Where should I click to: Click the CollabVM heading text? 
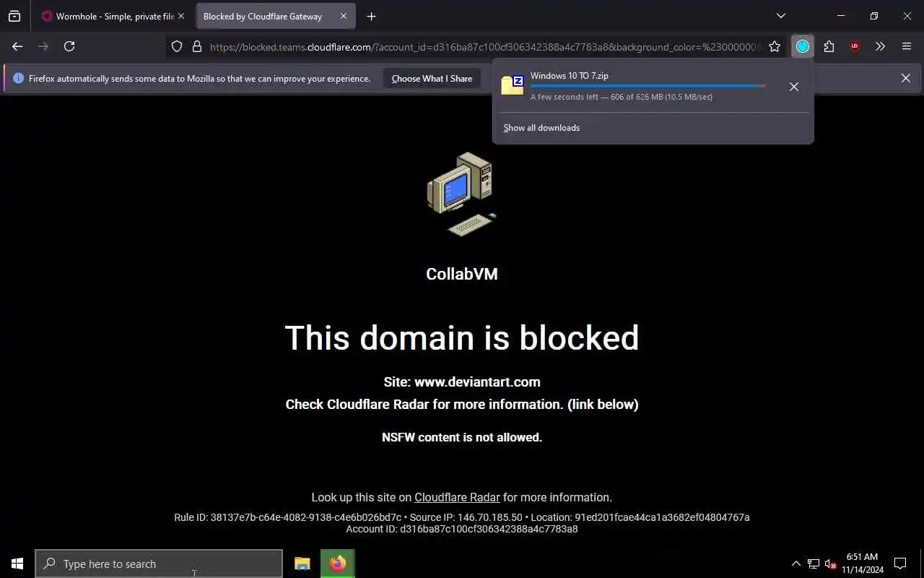(462, 274)
